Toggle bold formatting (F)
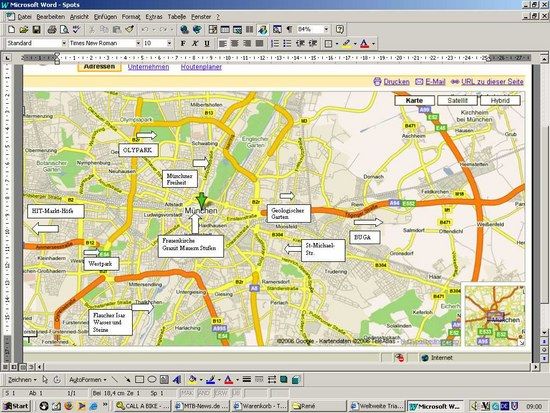The image size is (550, 413). pos(183,44)
